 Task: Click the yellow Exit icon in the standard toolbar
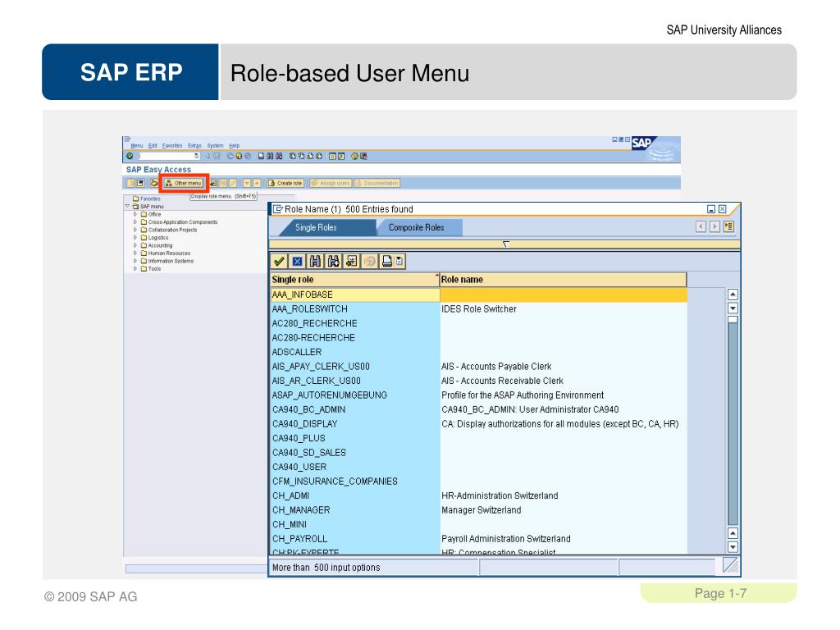(x=239, y=156)
